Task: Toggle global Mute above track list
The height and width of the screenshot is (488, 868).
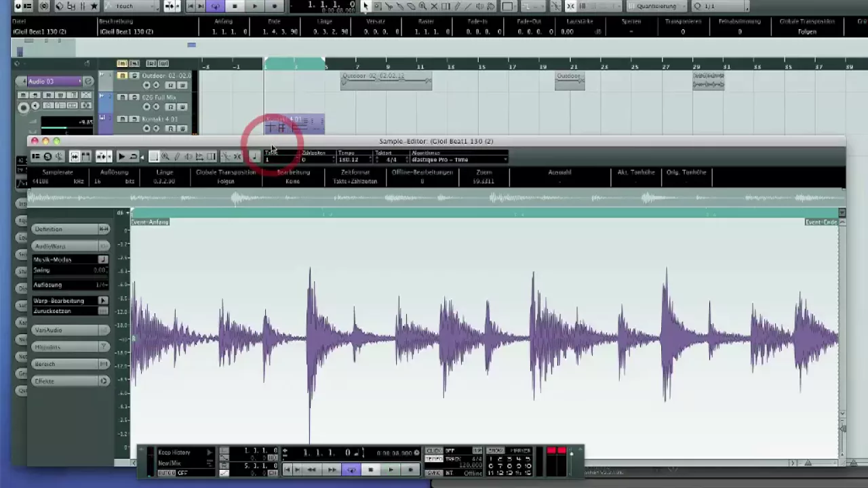Action: 123,63
